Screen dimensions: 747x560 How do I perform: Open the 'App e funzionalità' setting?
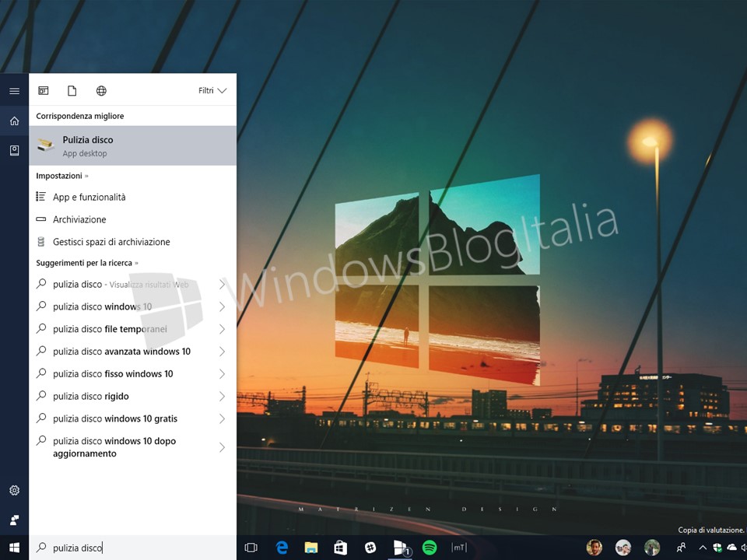tap(89, 198)
